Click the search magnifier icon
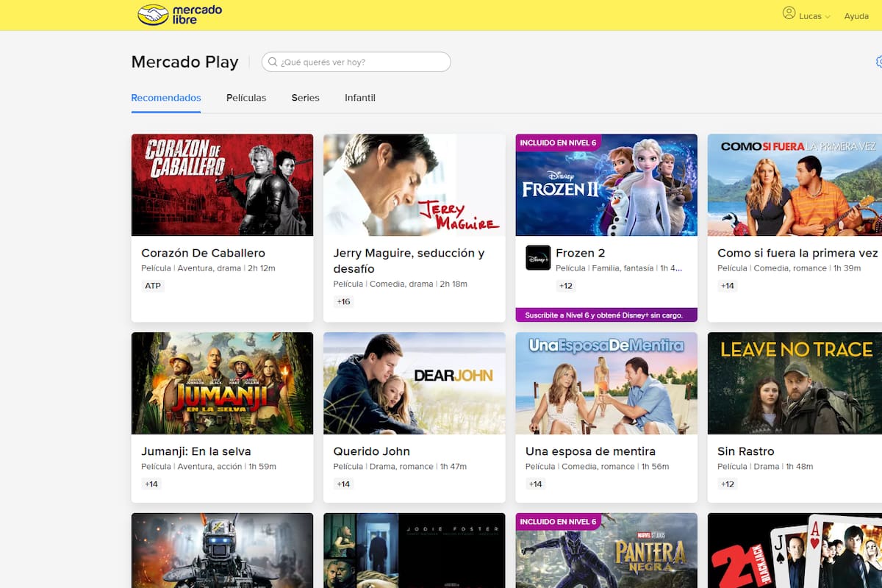 273,62
